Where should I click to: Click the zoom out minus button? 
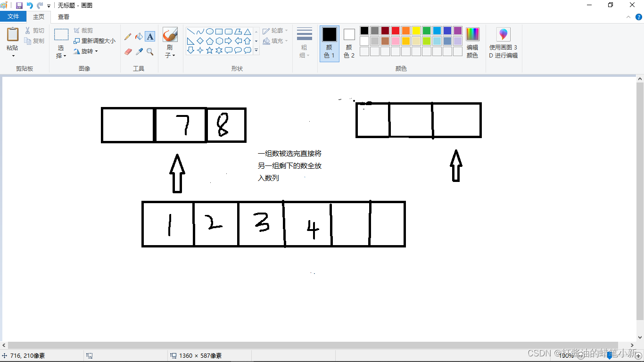point(580,356)
